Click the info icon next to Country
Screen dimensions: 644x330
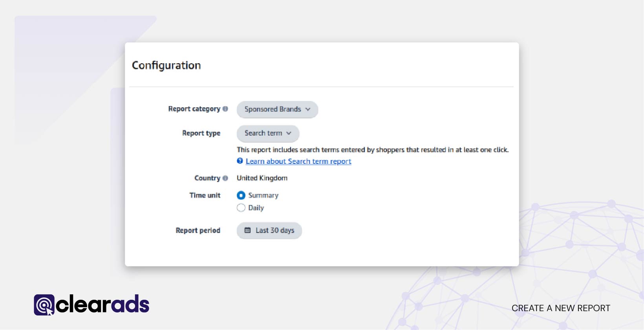[x=225, y=178]
